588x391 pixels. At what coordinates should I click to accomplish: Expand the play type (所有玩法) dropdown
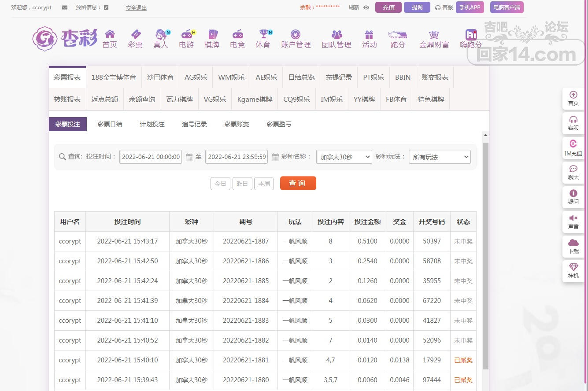[x=439, y=157]
